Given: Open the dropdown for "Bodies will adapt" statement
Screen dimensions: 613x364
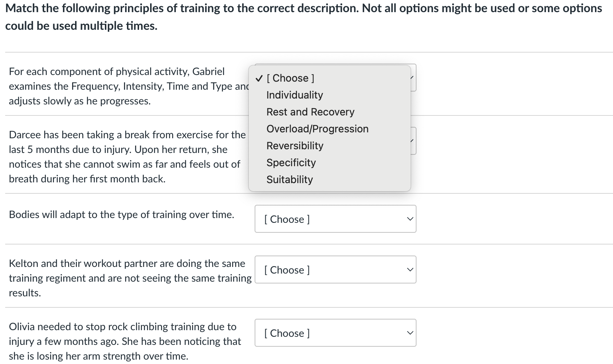Looking at the screenshot, I should (x=335, y=219).
